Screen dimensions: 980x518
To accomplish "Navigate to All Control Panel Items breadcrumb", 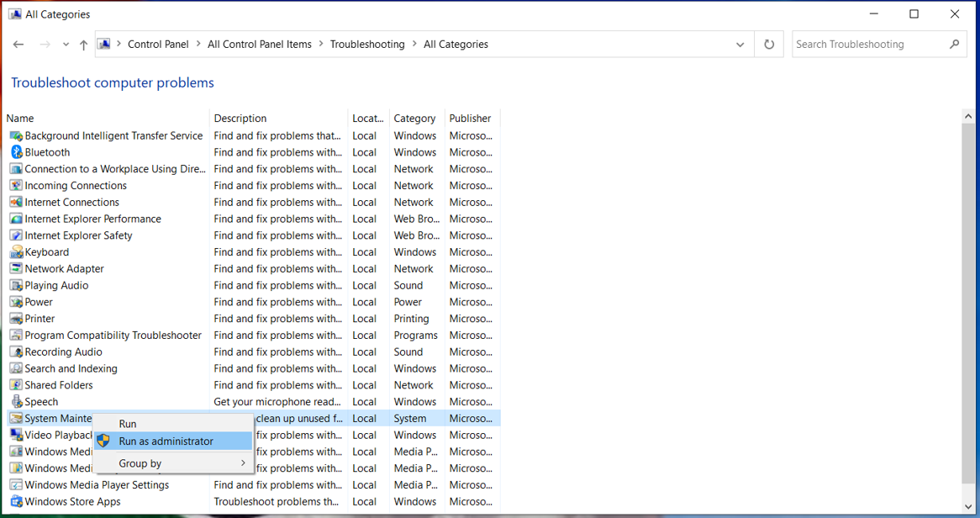I will tap(260, 45).
